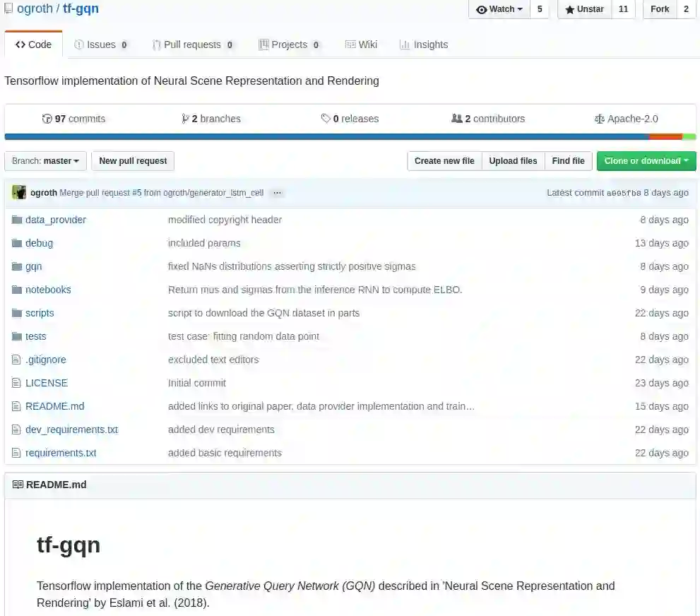
Task: Open the Clone or download dropdown
Action: 646,160
